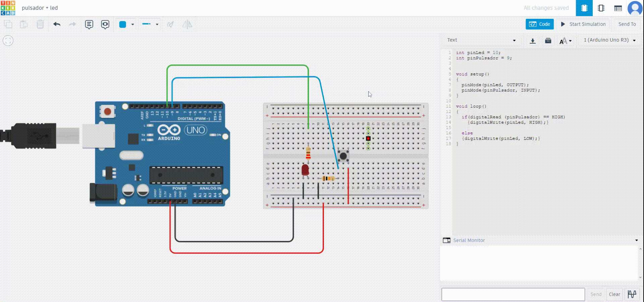Click the red marker on breadboard hole
This screenshot has height=302, width=644.
tap(368, 138)
